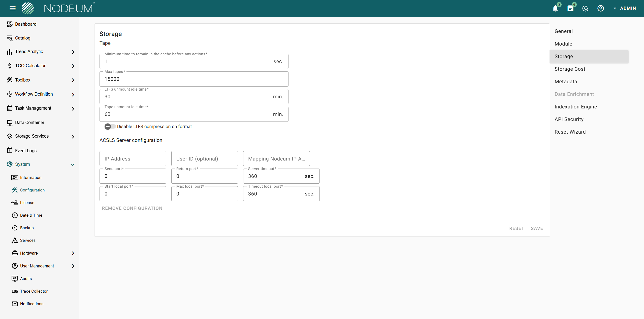Screen dimensions: 644x319
Task: Switch to the Indexation Engine tab
Action: pyautogui.click(x=575, y=107)
